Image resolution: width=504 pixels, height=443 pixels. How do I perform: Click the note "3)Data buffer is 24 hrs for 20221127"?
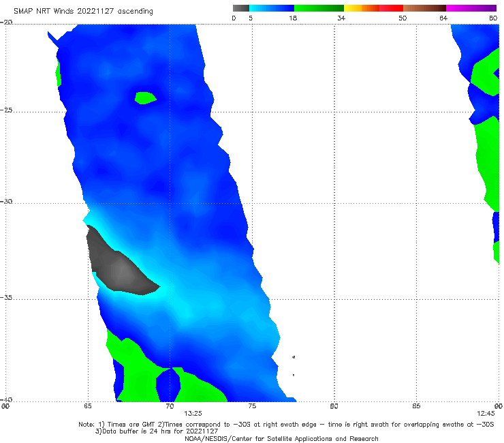pyautogui.click(x=157, y=431)
